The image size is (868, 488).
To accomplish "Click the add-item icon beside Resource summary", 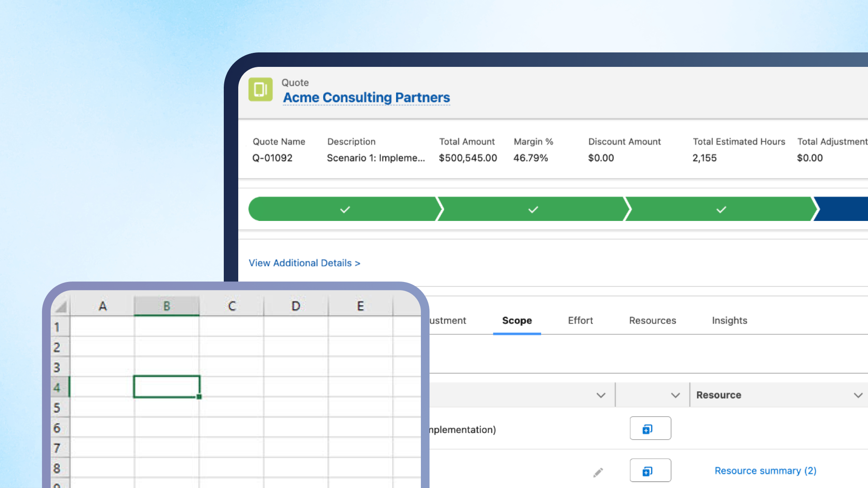I will pyautogui.click(x=650, y=471).
